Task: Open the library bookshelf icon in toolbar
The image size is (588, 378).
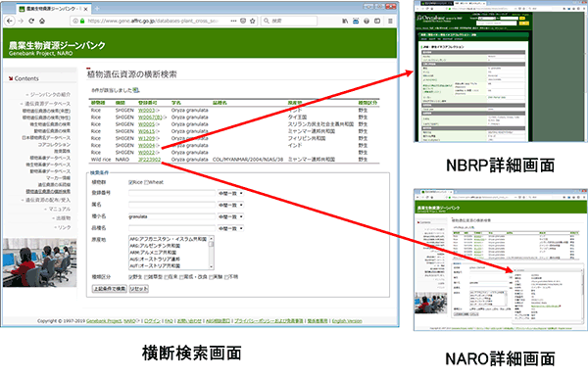Action: pyautogui.click(x=345, y=21)
